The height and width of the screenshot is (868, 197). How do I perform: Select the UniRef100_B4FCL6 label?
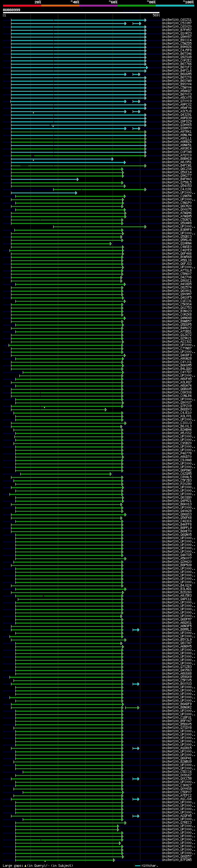tap(177, 71)
